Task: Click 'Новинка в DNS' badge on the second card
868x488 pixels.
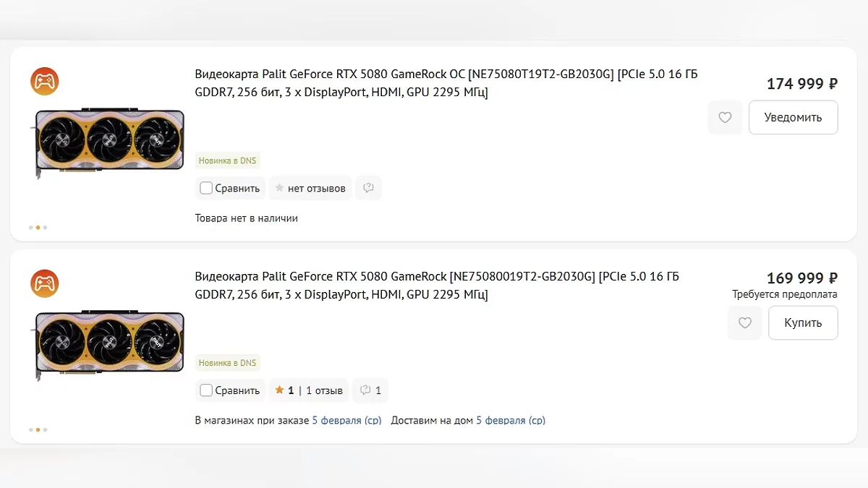Action: coord(227,363)
